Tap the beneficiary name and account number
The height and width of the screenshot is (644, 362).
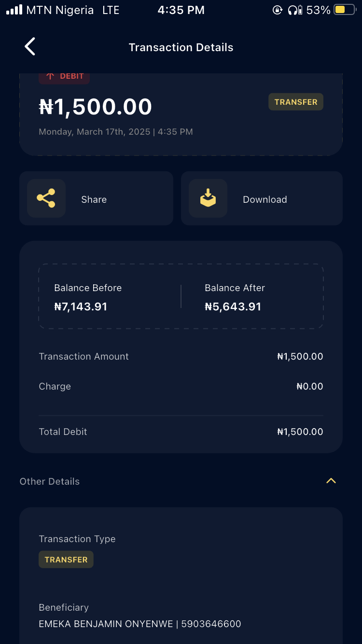pos(140,624)
